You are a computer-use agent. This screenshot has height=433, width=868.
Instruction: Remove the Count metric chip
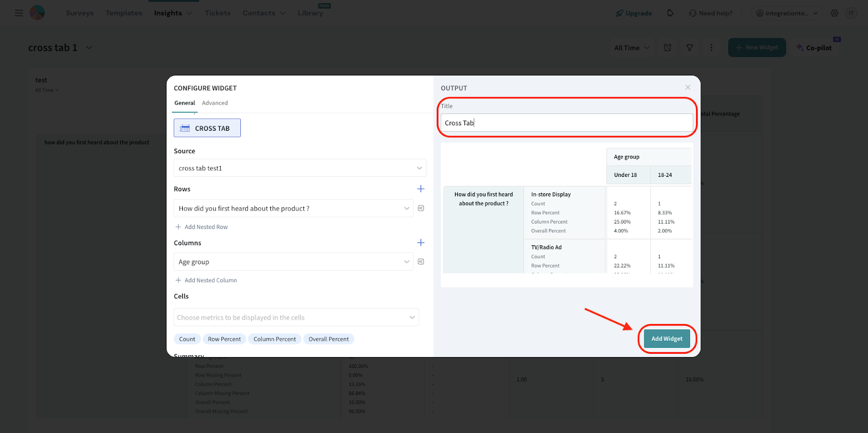click(187, 339)
